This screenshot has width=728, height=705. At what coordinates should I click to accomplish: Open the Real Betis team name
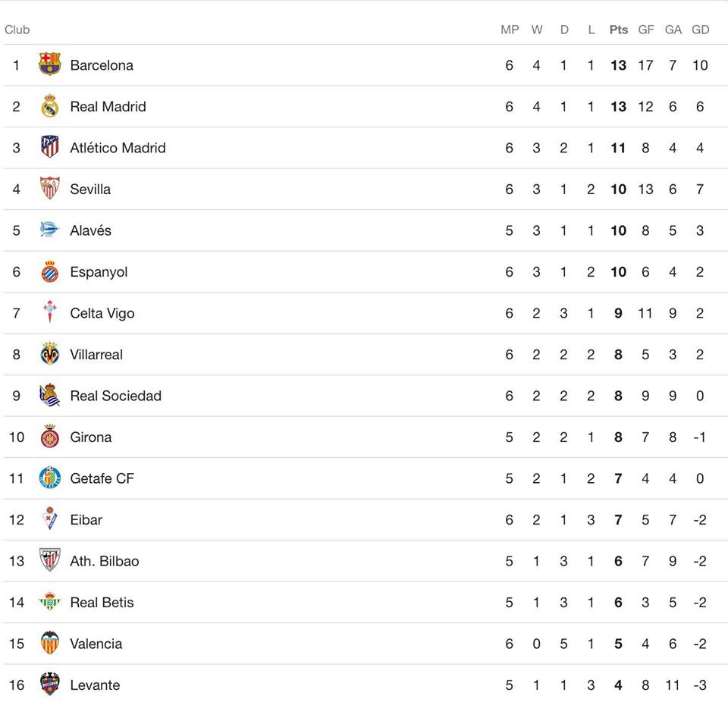(x=102, y=603)
